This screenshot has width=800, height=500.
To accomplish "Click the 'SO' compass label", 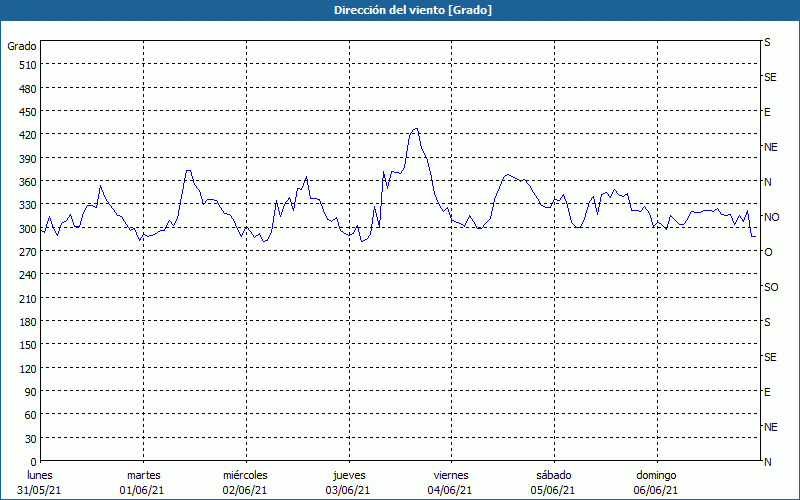I will click(771, 287).
